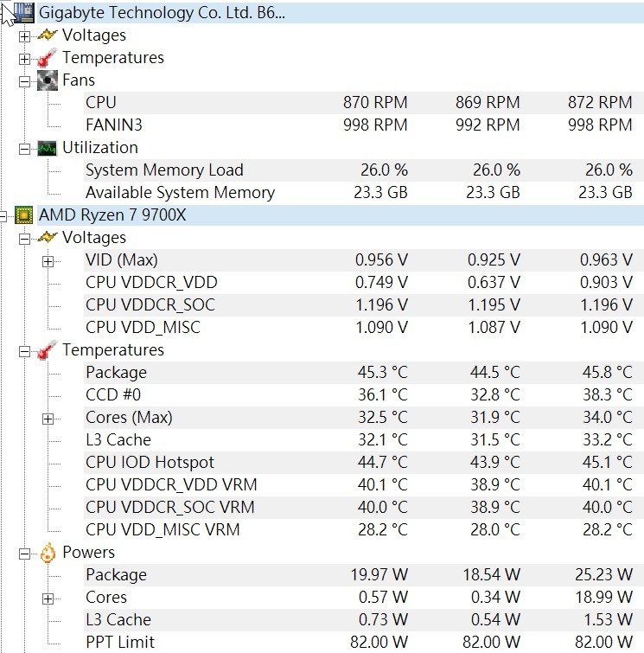The image size is (644, 653).
Task: Collapse the Ryzen Voltages node
Action: click(x=24, y=239)
